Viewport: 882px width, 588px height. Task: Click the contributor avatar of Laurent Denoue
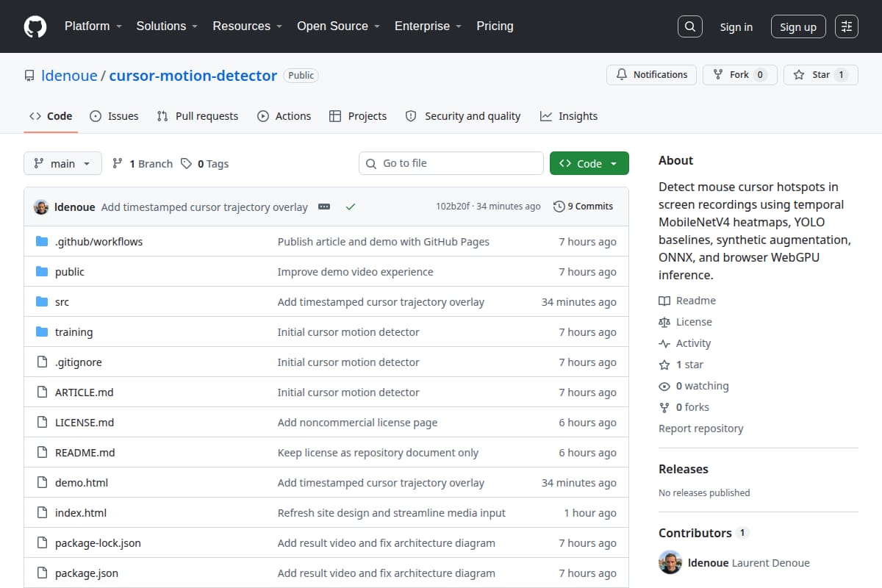tap(670, 562)
